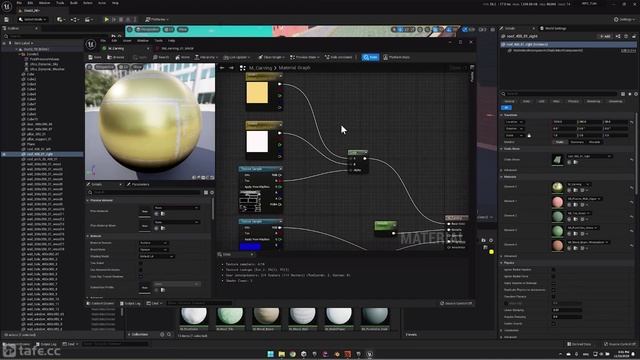Click the white color swatch on constant node
This screenshot has height=360, width=640.
[257, 141]
